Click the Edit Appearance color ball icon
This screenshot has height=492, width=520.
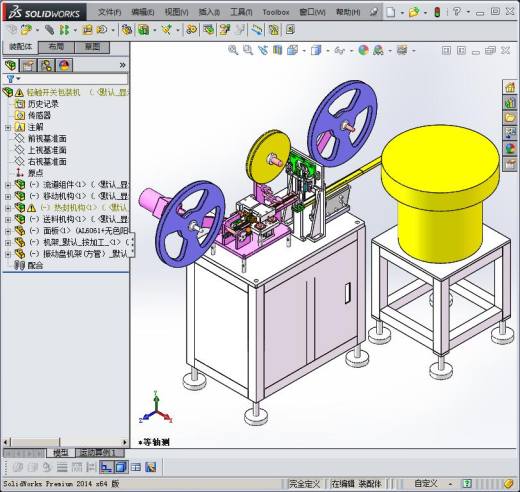coord(363,50)
